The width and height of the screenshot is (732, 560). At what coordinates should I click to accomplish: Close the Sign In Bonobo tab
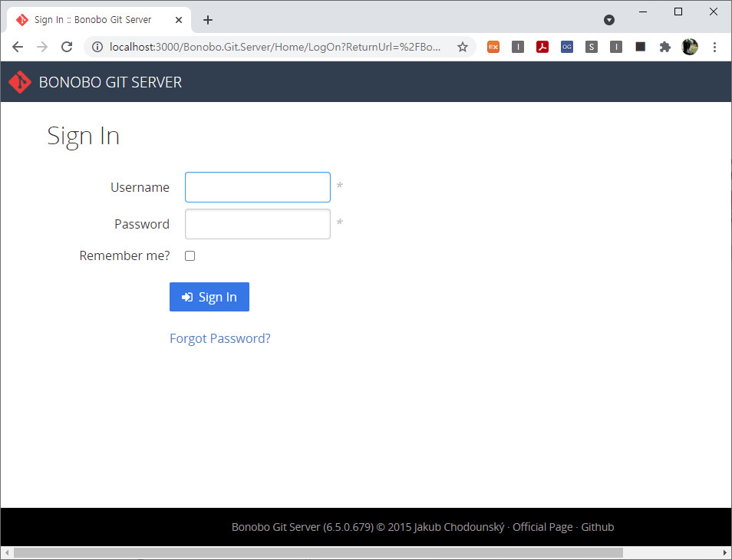point(178,20)
